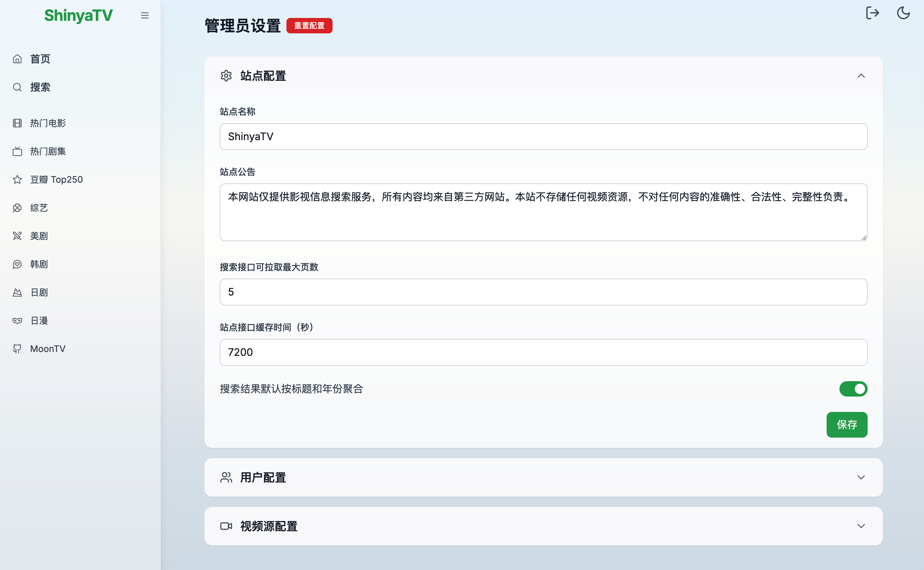
Task: Click the 管理员设置 page heading
Action: (243, 26)
